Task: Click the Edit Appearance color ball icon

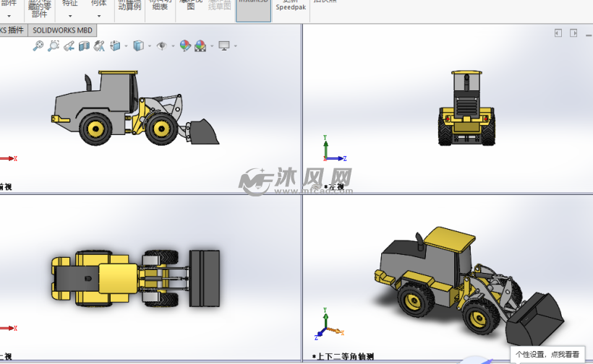Action: (185, 45)
